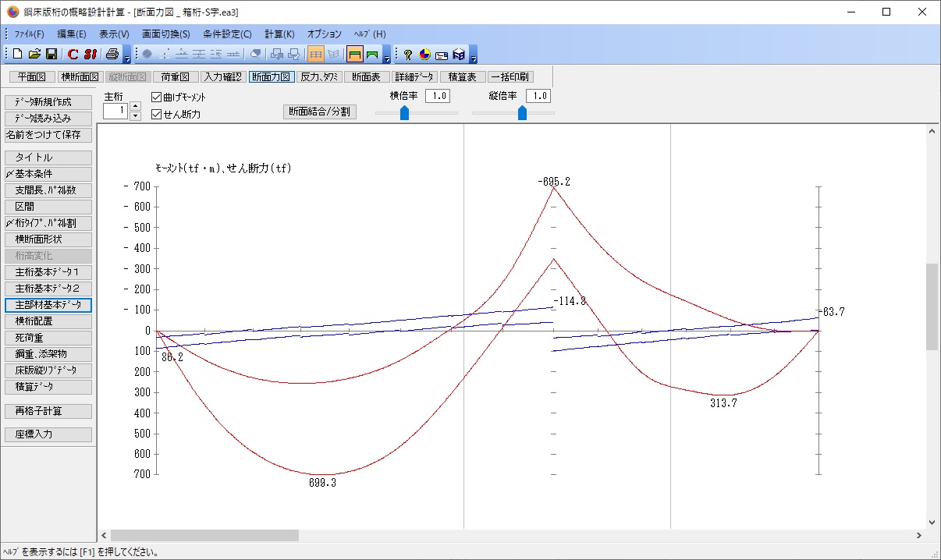Click the データ読み込み button
Viewport: 941px width, 560px height.
48,119
